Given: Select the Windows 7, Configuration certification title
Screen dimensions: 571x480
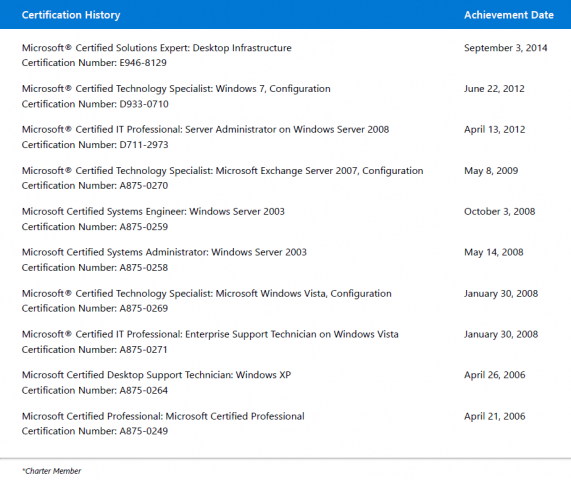Looking at the screenshot, I should tap(176, 89).
